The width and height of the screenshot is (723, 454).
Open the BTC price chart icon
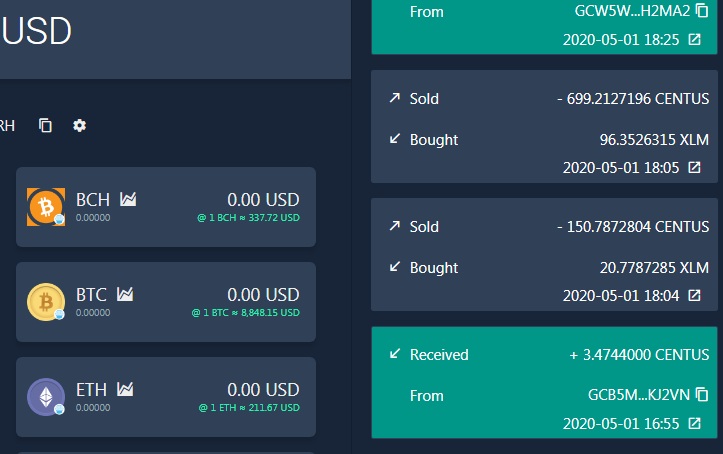pyautogui.click(x=125, y=295)
